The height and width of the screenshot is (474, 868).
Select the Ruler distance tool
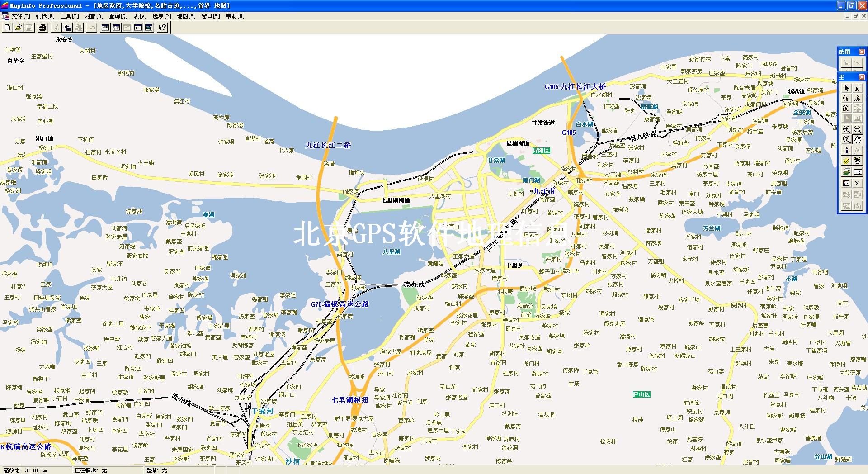[857, 172]
